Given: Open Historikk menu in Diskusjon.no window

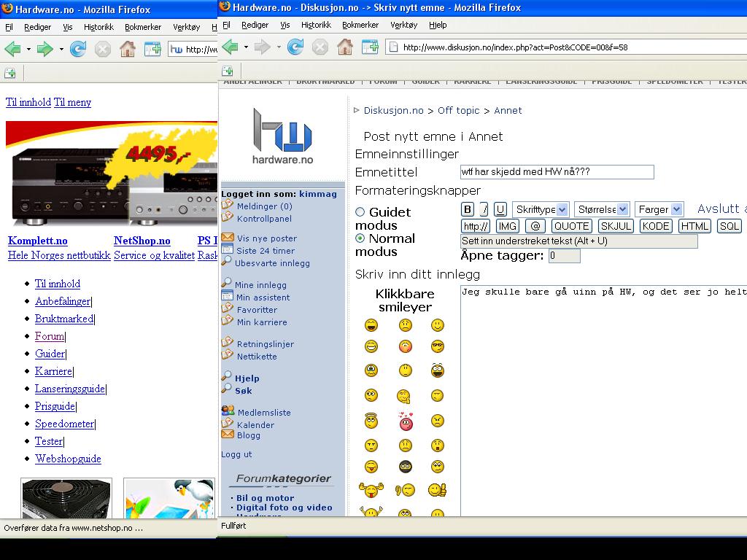Looking at the screenshot, I should 316,25.
